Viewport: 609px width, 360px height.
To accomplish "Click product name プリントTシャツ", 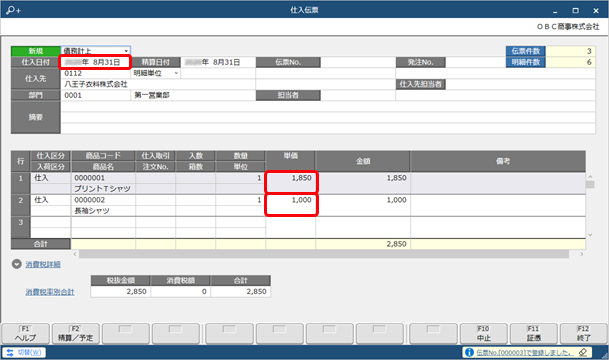I will click(x=103, y=189).
